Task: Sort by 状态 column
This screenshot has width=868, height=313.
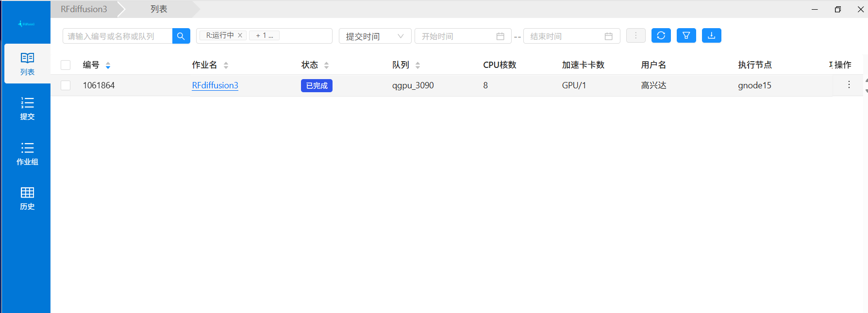Action: point(326,65)
